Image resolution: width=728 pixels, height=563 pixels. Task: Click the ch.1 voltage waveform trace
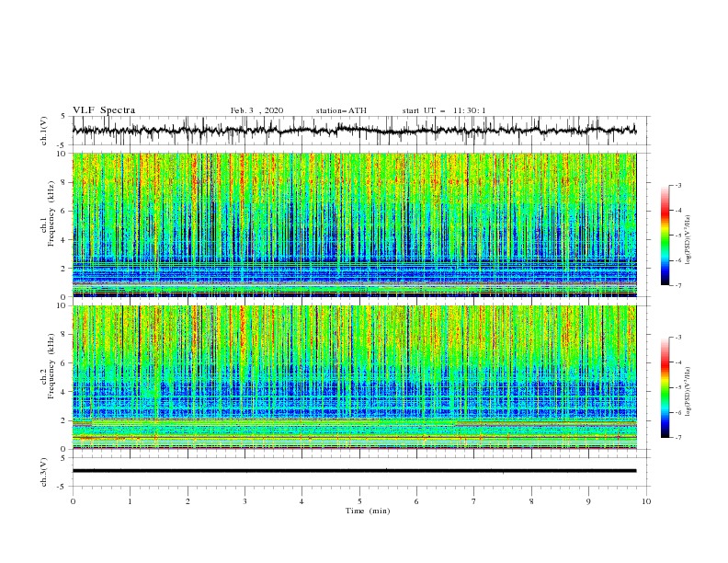[354, 131]
